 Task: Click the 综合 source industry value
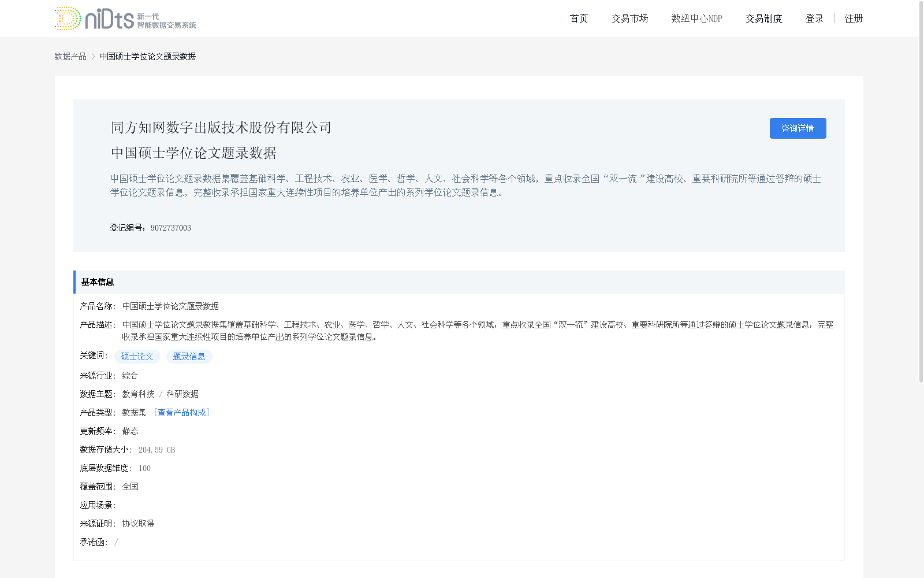(130, 376)
